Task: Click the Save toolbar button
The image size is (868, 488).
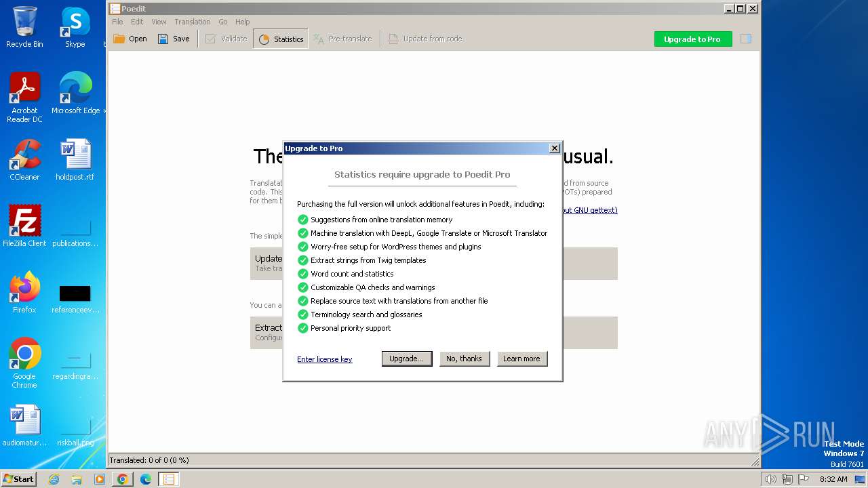Action: 174,39
